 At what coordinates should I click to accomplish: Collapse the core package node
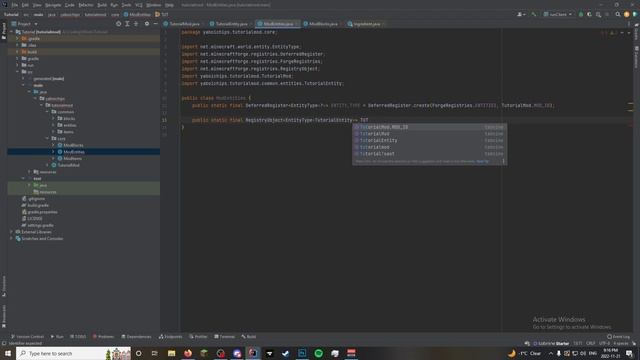click(47, 138)
